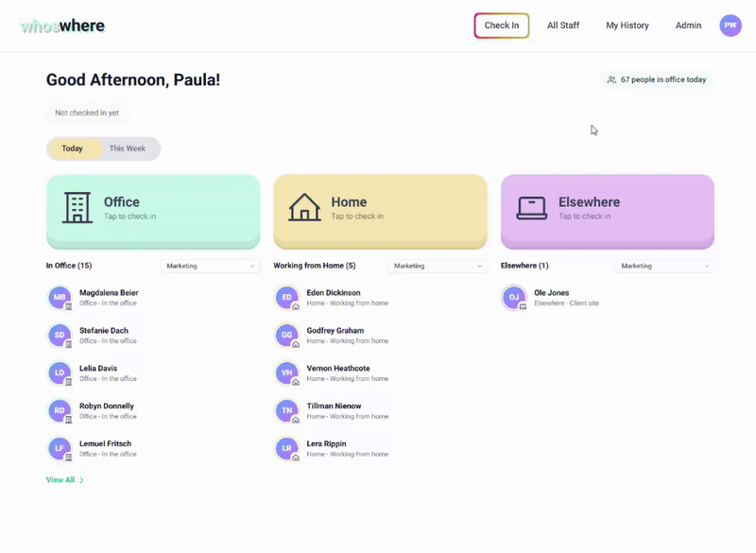The image size is (756, 553).
Task: Click Ole Jones's avatar
Action: click(x=513, y=297)
